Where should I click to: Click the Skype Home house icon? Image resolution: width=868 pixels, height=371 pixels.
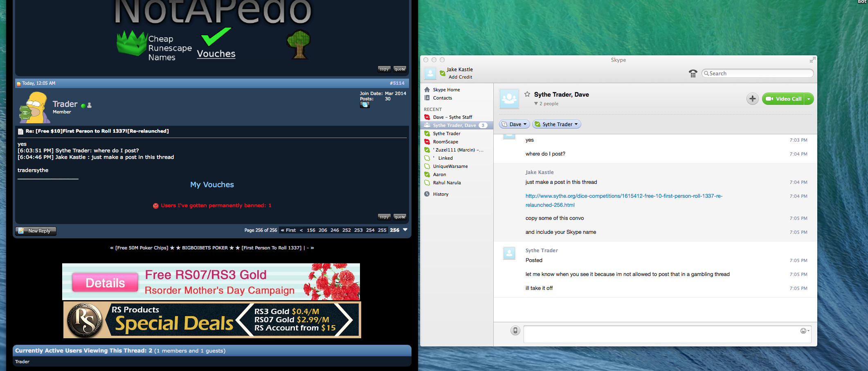coord(427,90)
